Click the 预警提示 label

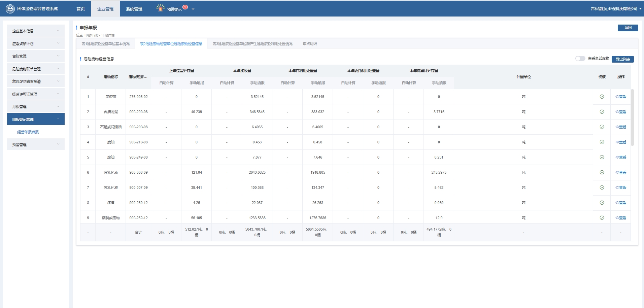click(x=174, y=9)
